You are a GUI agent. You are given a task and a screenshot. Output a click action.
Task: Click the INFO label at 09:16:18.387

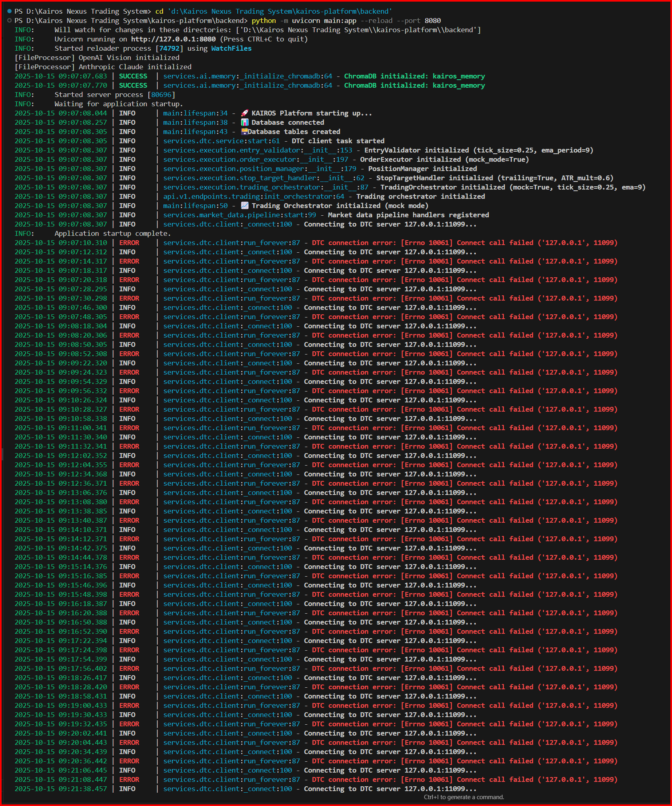point(127,604)
